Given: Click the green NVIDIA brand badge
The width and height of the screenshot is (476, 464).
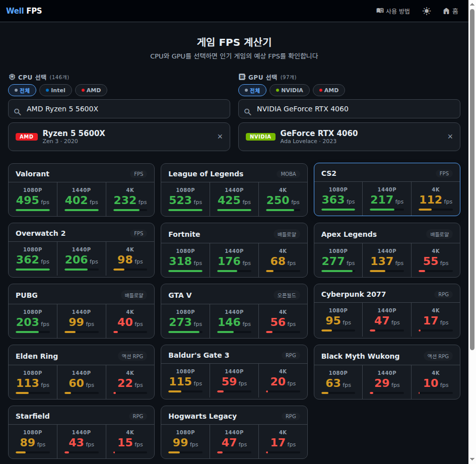Looking at the screenshot, I should pyautogui.click(x=260, y=137).
